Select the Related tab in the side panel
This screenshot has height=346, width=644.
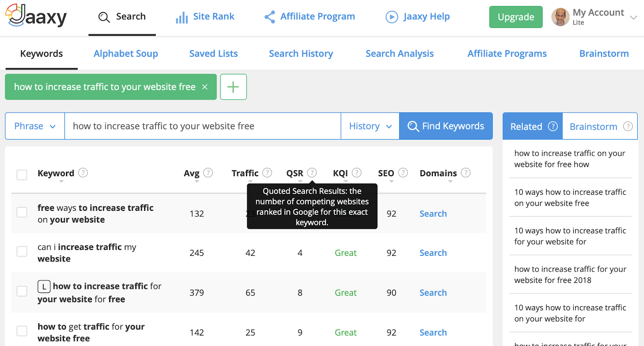pyautogui.click(x=533, y=126)
